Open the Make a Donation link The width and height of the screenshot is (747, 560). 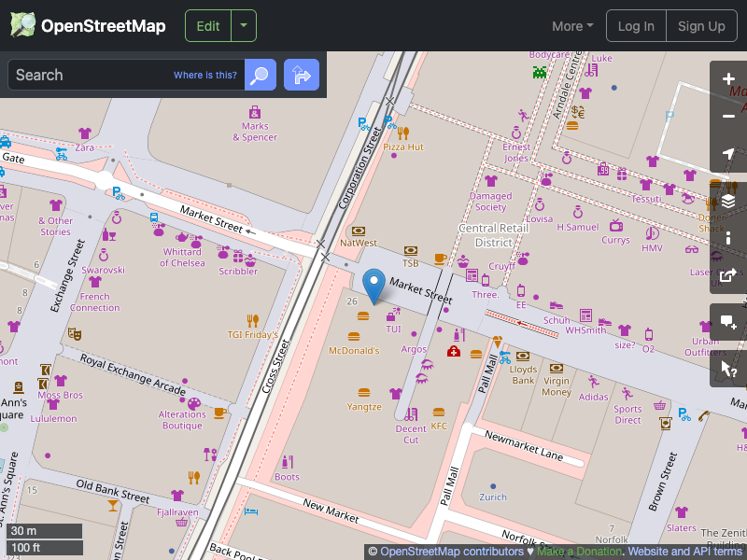coord(578,551)
